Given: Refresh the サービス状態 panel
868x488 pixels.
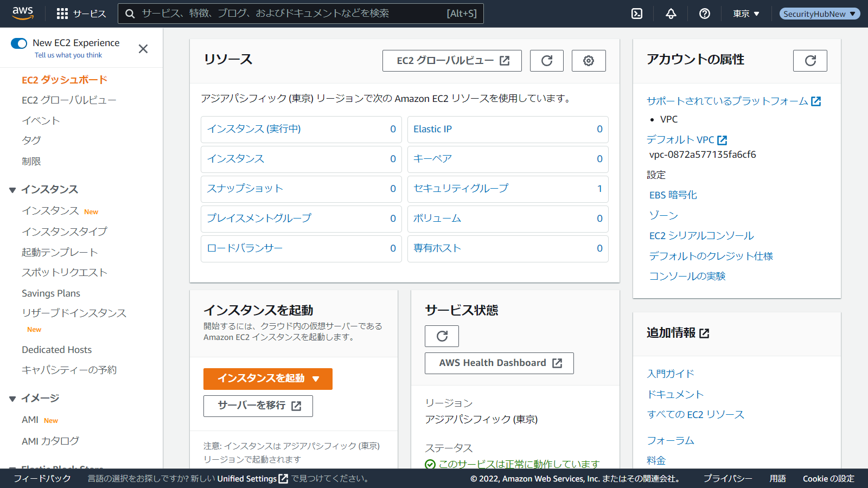Looking at the screenshot, I should [442, 336].
